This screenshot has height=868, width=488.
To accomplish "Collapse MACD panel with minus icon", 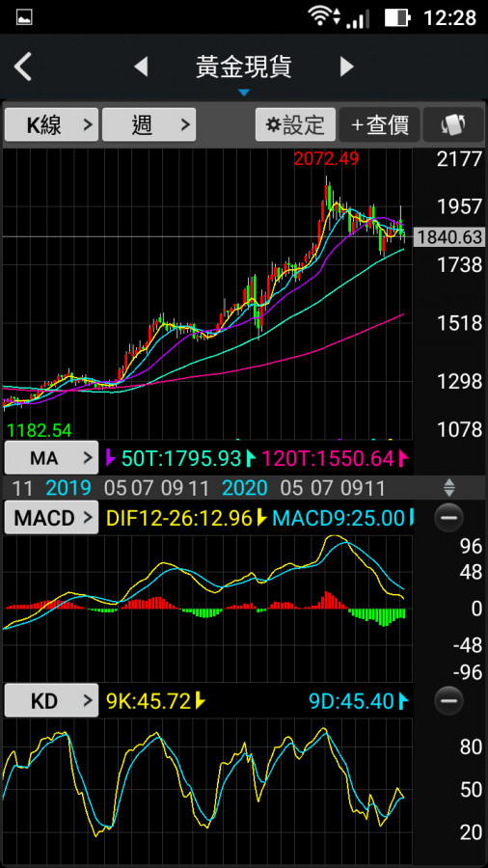I will coord(448,518).
